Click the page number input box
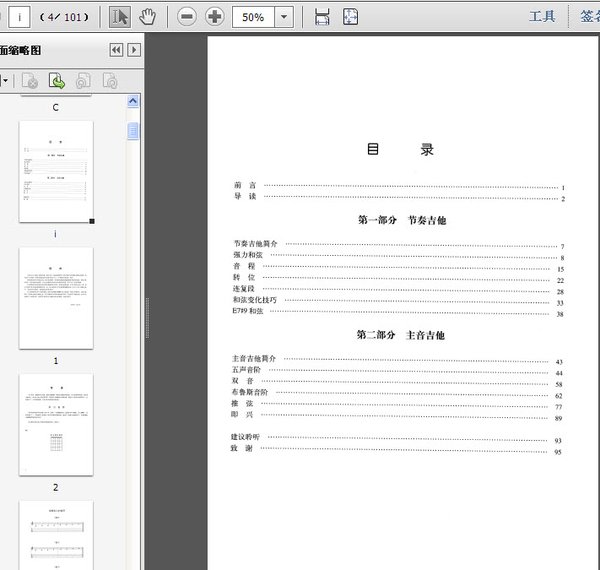This screenshot has width=600, height=570. click(x=20, y=17)
